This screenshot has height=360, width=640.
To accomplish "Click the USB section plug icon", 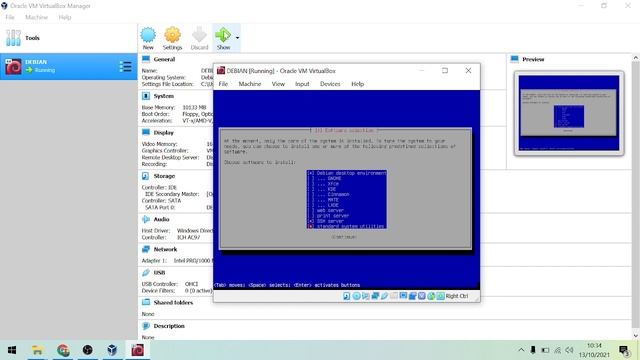I will coord(146,272).
